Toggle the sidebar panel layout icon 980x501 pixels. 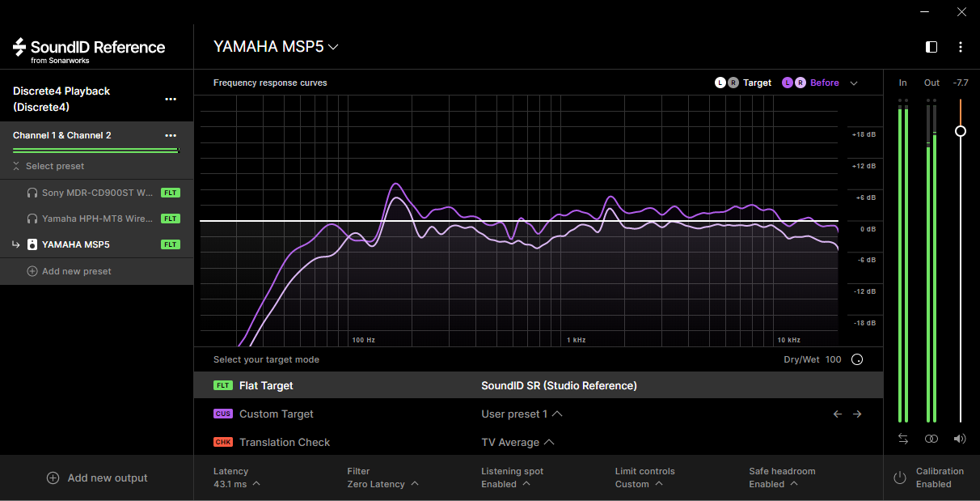pyautogui.click(x=931, y=47)
